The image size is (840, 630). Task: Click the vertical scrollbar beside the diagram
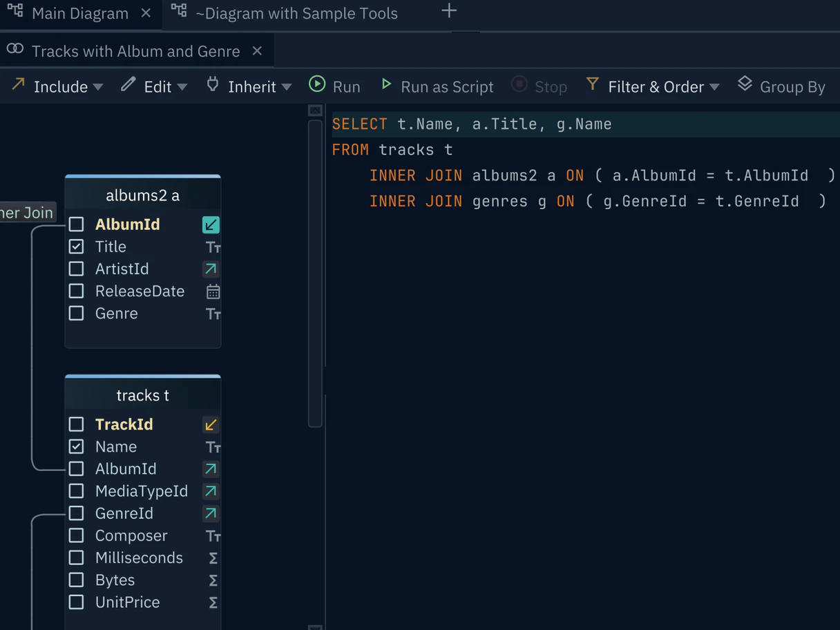click(x=315, y=273)
